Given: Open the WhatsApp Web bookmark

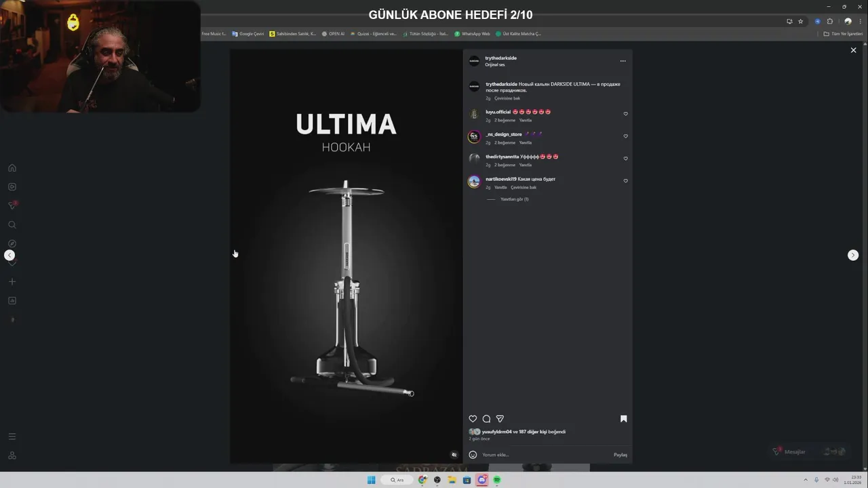Looking at the screenshot, I should (x=472, y=34).
